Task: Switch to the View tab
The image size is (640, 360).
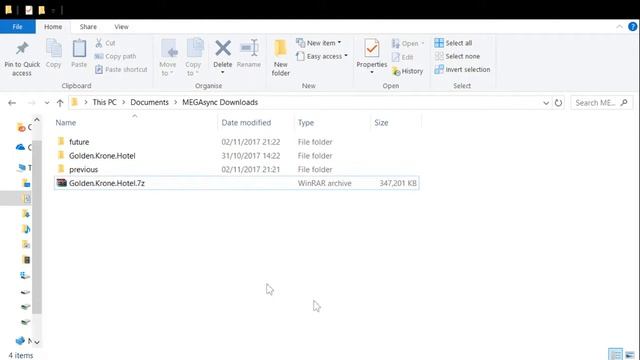Action: (121, 27)
